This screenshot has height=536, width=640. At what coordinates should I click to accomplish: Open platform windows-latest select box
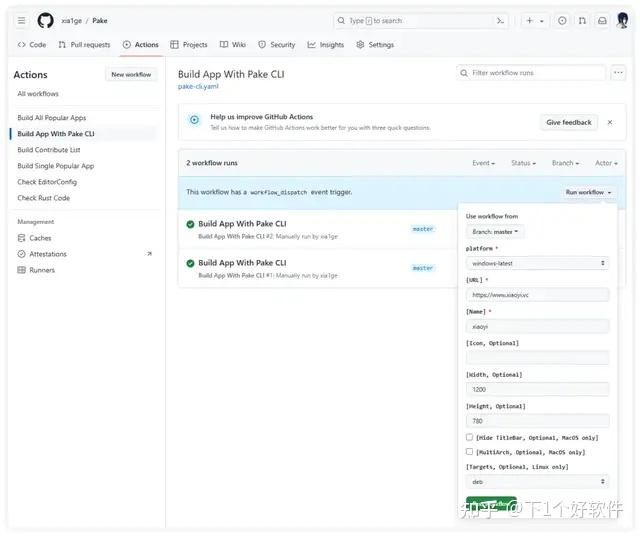point(538,263)
